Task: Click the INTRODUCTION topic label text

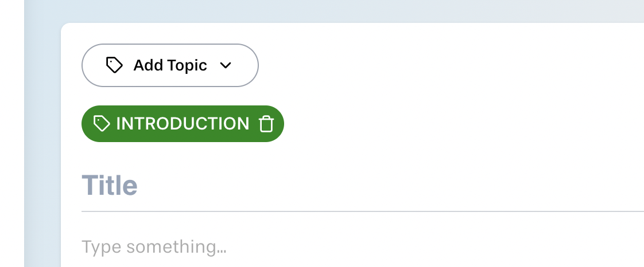Action: pos(183,124)
